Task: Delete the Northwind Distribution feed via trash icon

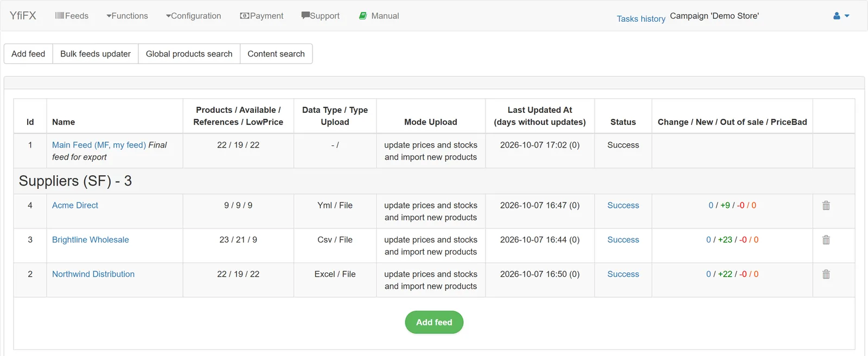Action: 826,275
